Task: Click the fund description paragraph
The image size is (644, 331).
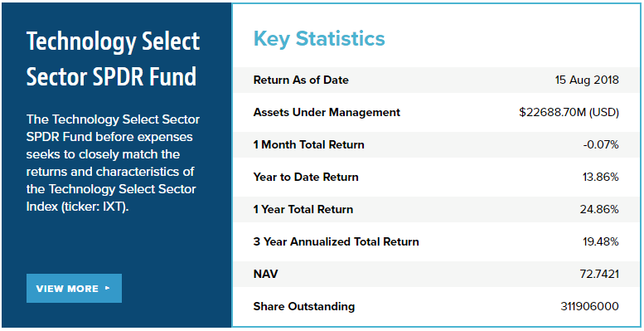Action: [x=113, y=163]
